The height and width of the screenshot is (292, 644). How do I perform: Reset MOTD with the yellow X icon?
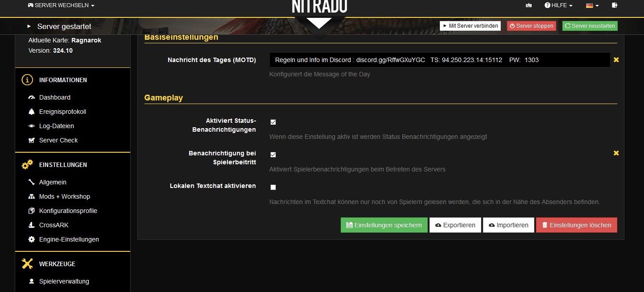[616, 59]
